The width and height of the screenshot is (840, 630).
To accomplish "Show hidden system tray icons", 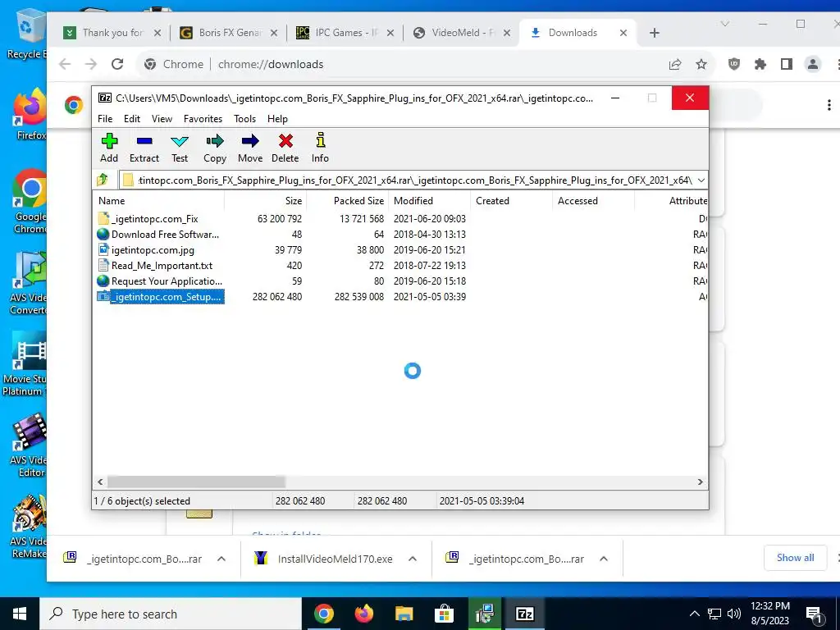I will click(x=694, y=614).
